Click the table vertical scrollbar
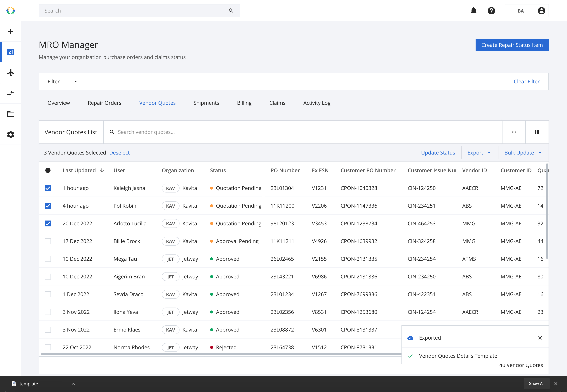 (547, 211)
